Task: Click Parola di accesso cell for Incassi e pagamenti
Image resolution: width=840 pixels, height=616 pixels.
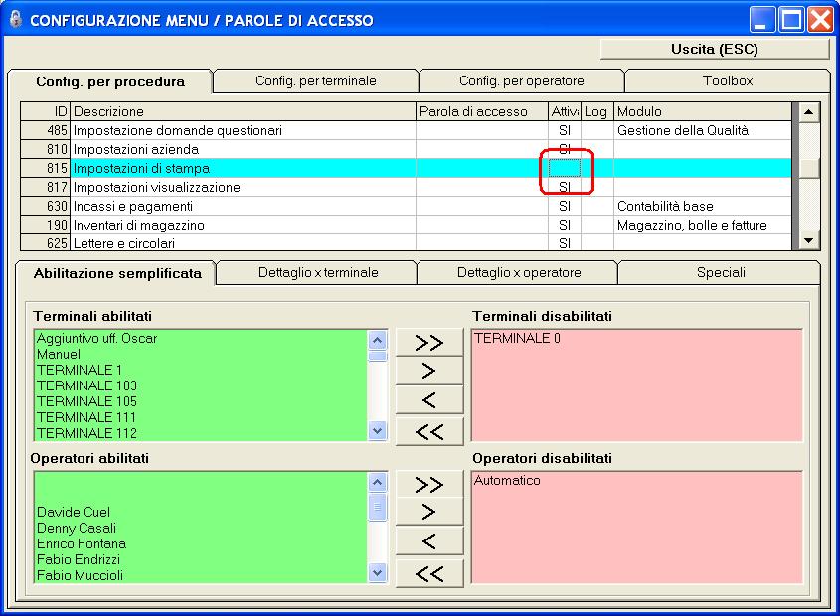Action: coord(481,207)
